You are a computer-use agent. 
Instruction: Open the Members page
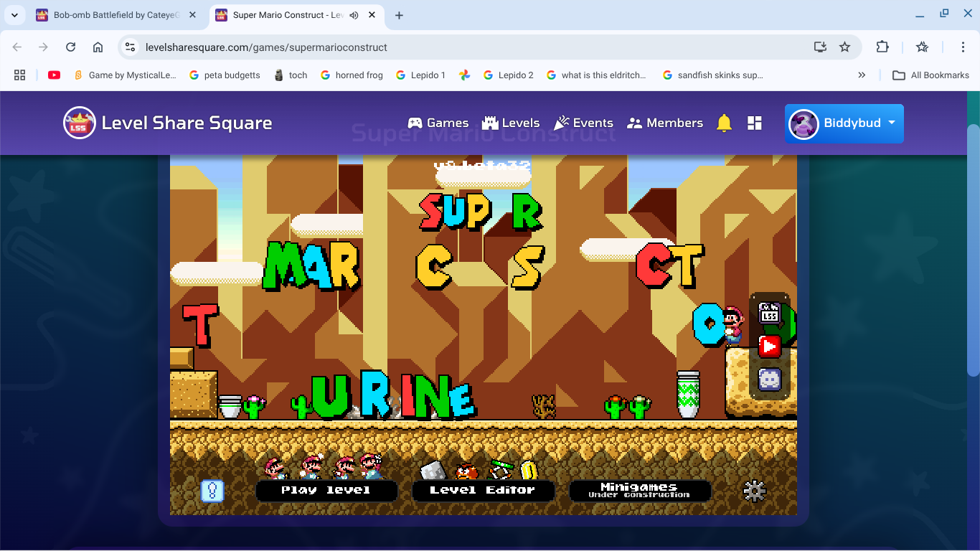click(664, 123)
